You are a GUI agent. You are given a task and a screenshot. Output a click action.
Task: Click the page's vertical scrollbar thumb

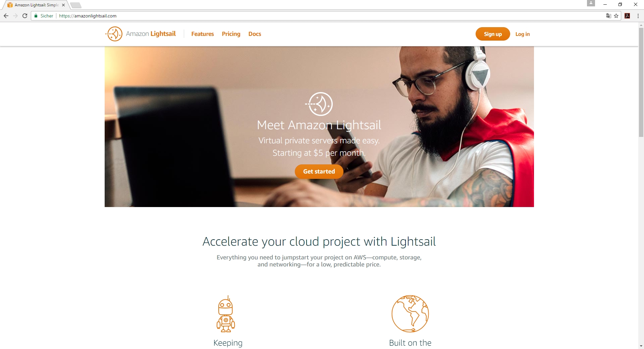pyautogui.click(x=641, y=82)
